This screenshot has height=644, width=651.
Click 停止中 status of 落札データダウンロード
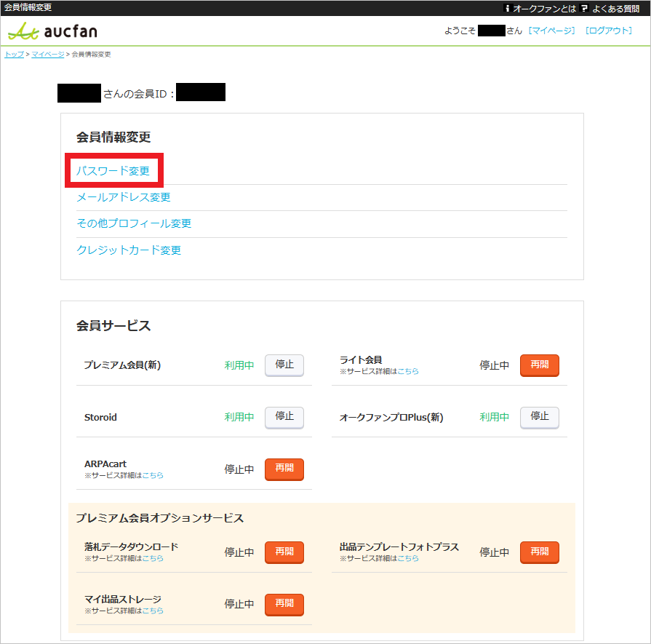[x=239, y=552]
